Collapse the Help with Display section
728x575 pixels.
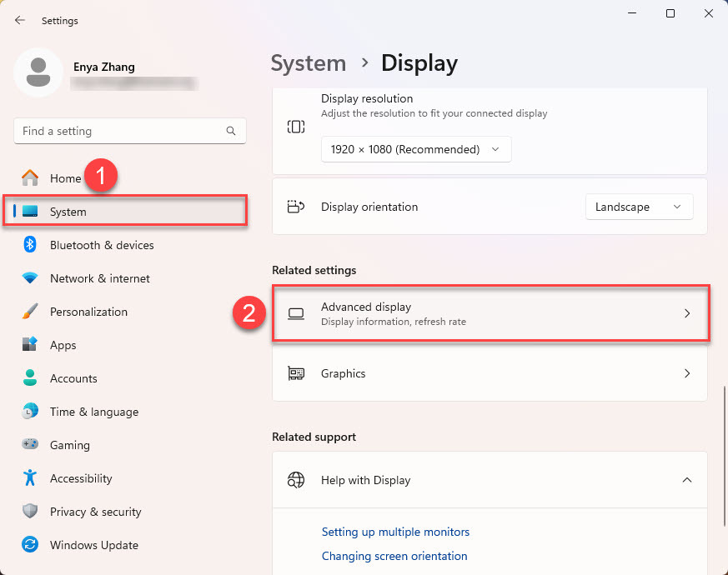pyautogui.click(x=687, y=480)
